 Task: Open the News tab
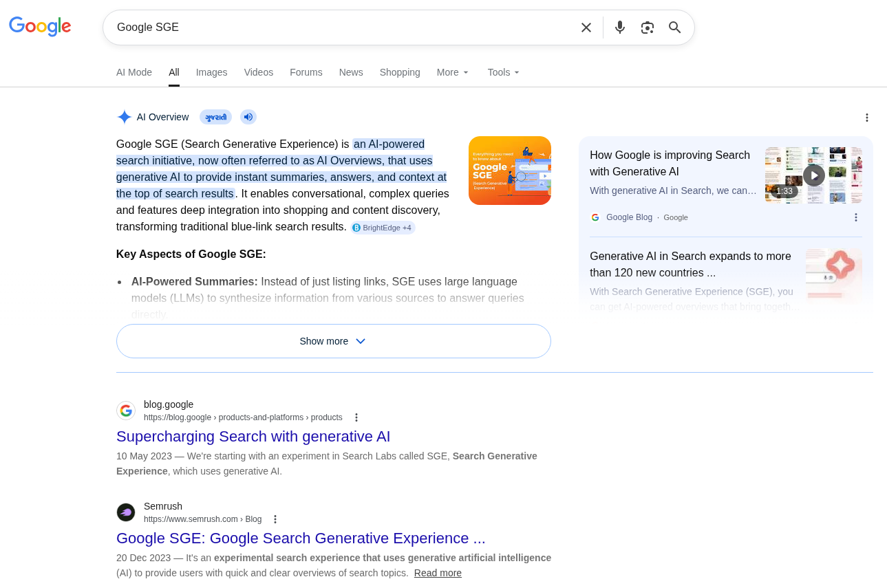click(x=351, y=72)
